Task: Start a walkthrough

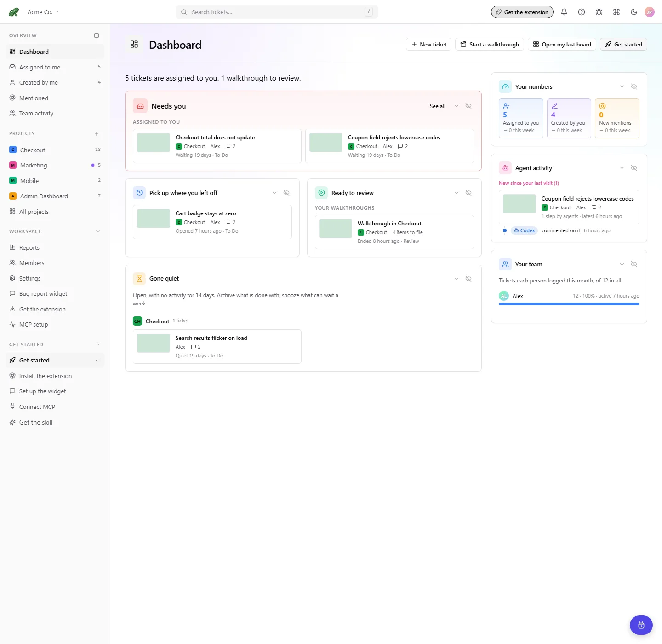Action: 490,44
